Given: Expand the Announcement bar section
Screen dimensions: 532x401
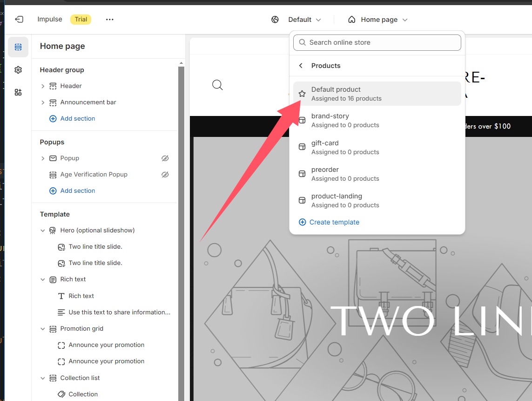Looking at the screenshot, I should (x=43, y=102).
